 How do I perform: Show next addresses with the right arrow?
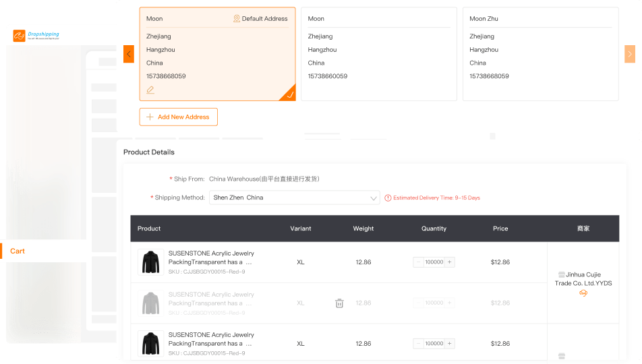(630, 54)
